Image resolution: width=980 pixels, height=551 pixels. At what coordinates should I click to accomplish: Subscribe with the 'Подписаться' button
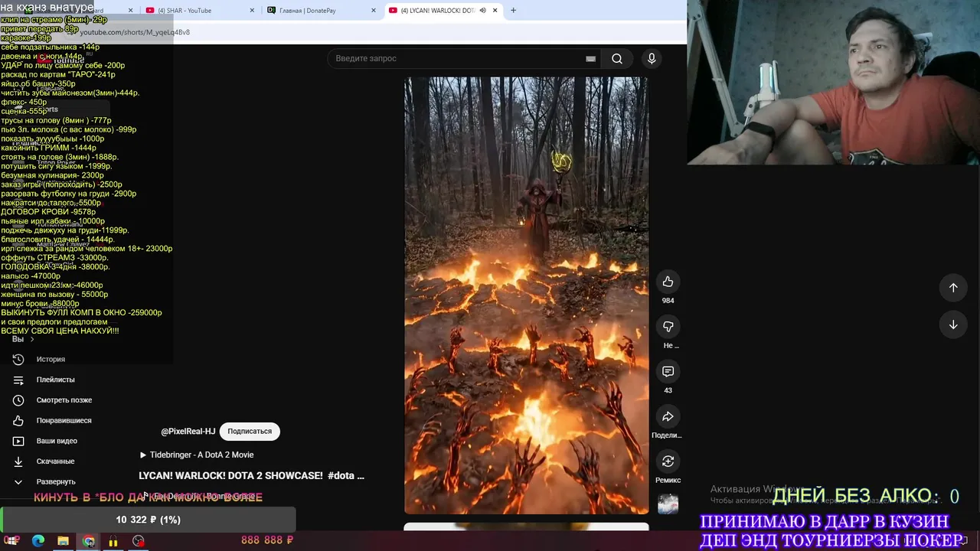[250, 432]
